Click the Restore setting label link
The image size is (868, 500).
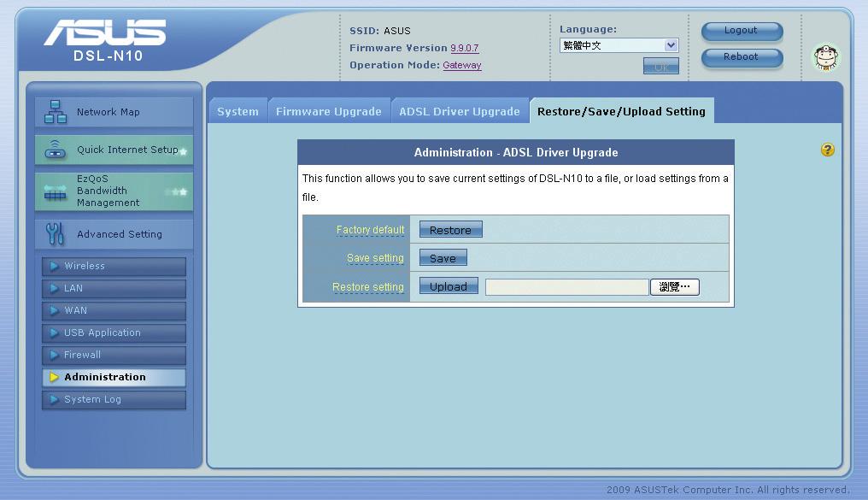[368, 287]
